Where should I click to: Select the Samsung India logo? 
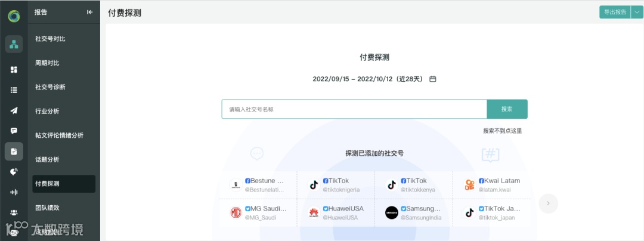(x=392, y=213)
